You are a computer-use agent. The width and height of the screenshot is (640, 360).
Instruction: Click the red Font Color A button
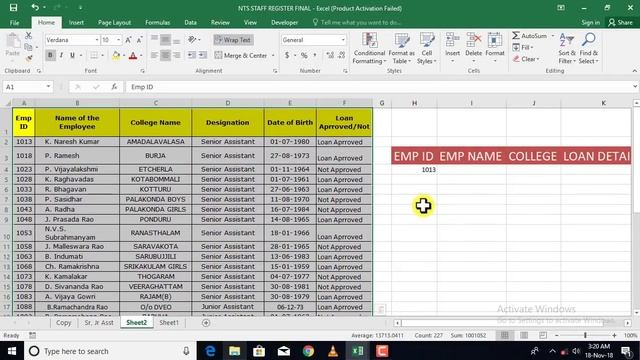133,56
